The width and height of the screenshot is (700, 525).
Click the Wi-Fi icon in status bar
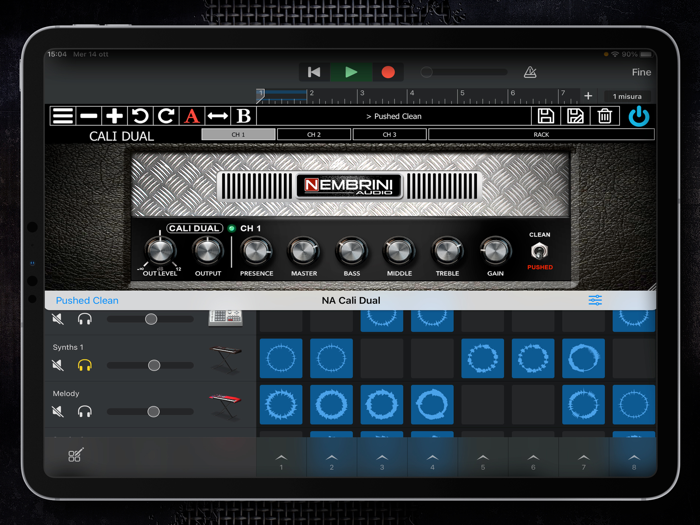tap(615, 54)
